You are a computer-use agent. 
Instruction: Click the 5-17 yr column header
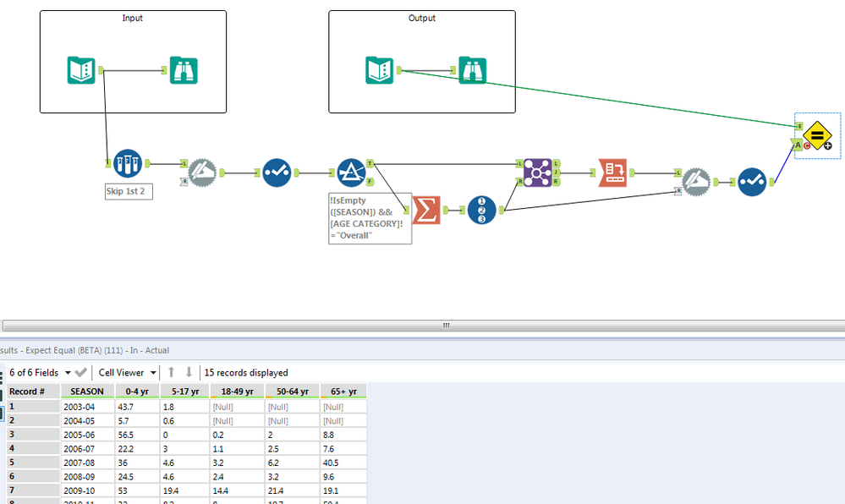pyautogui.click(x=185, y=392)
